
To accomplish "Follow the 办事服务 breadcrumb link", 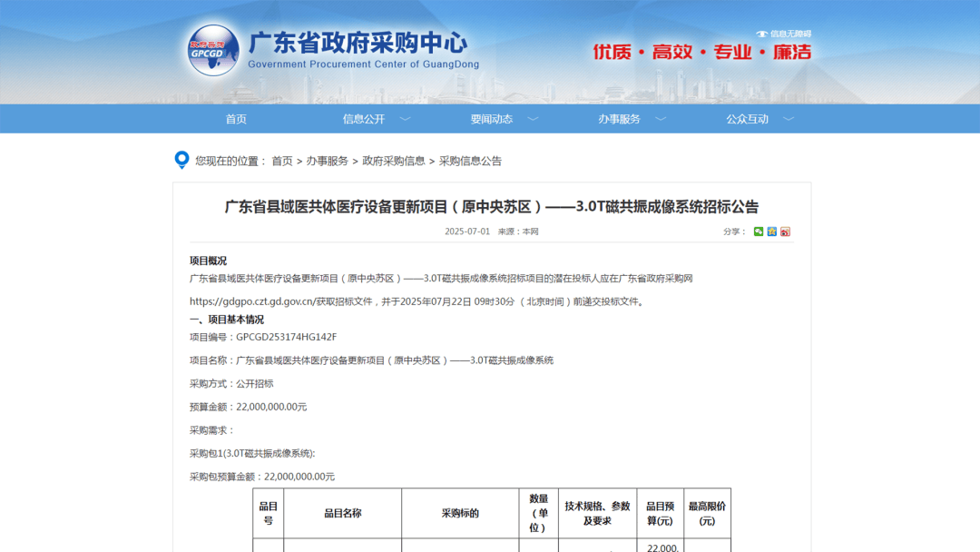I will pyautogui.click(x=327, y=161).
